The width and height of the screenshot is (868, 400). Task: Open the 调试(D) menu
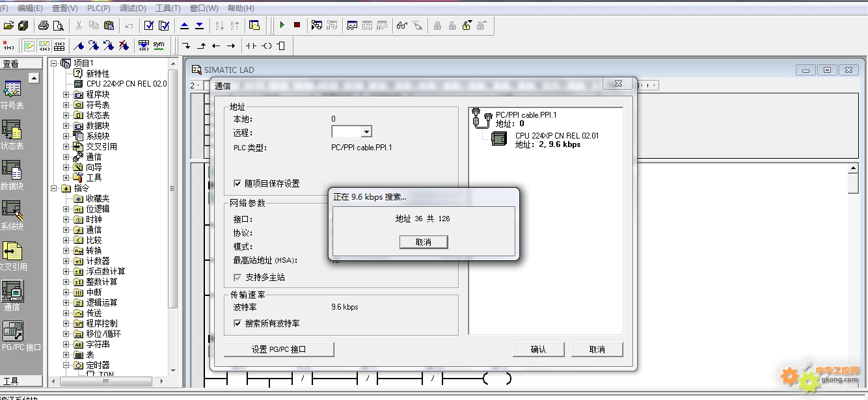tap(133, 8)
